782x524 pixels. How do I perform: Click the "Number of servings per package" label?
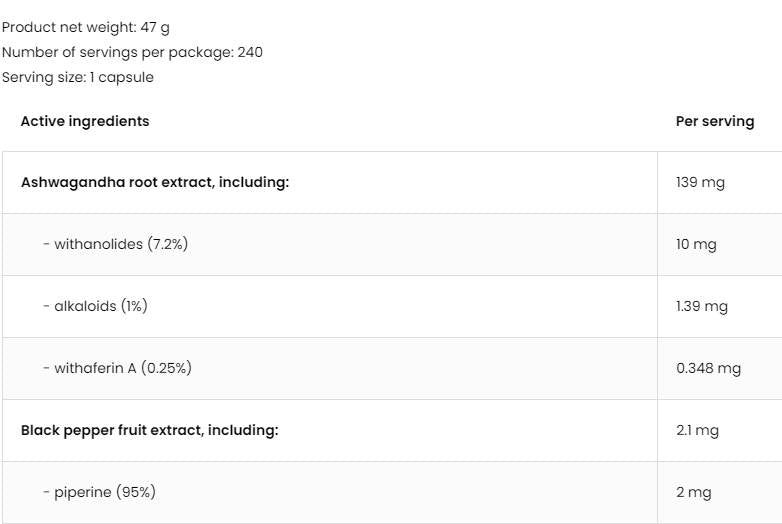[x=116, y=52]
